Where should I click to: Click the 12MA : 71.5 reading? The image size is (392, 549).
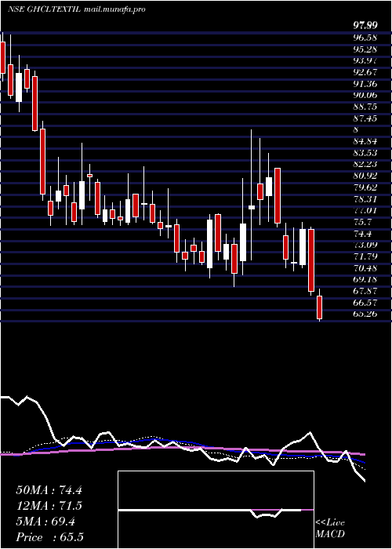pos(49,506)
